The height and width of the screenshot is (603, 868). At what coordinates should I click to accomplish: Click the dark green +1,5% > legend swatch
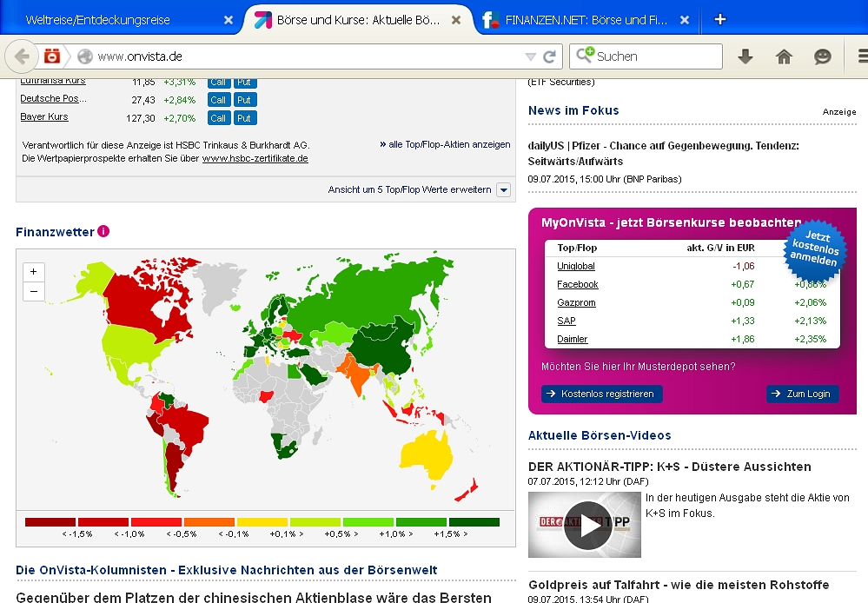click(x=474, y=522)
